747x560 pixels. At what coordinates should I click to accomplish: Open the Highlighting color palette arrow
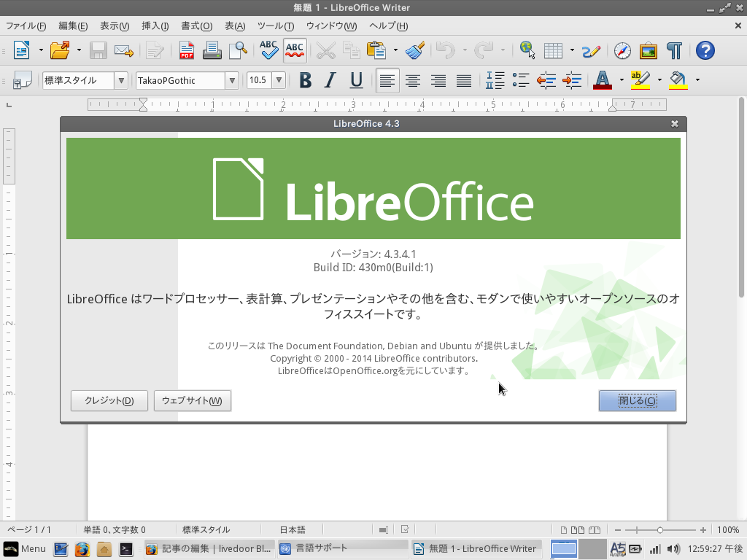tap(659, 80)
